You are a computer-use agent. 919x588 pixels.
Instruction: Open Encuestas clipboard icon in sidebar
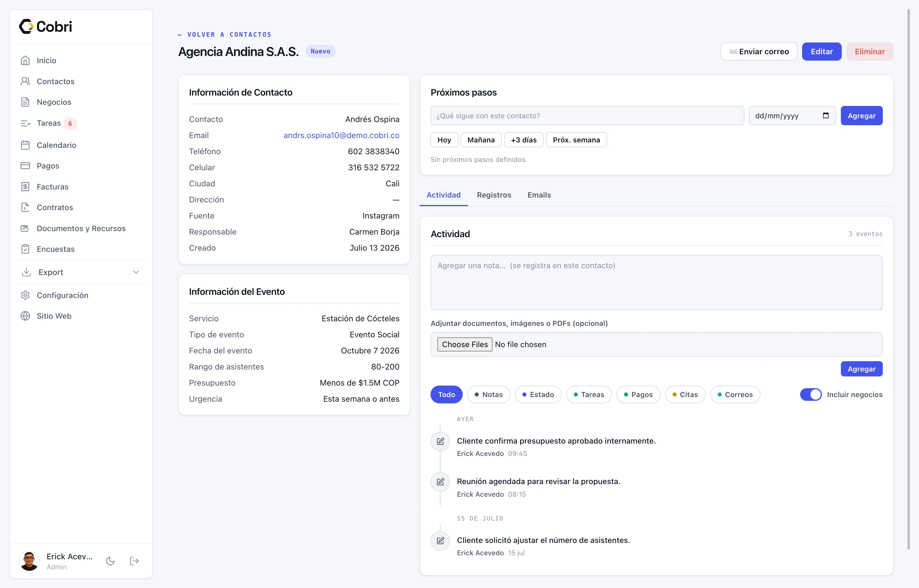(25, 249)
